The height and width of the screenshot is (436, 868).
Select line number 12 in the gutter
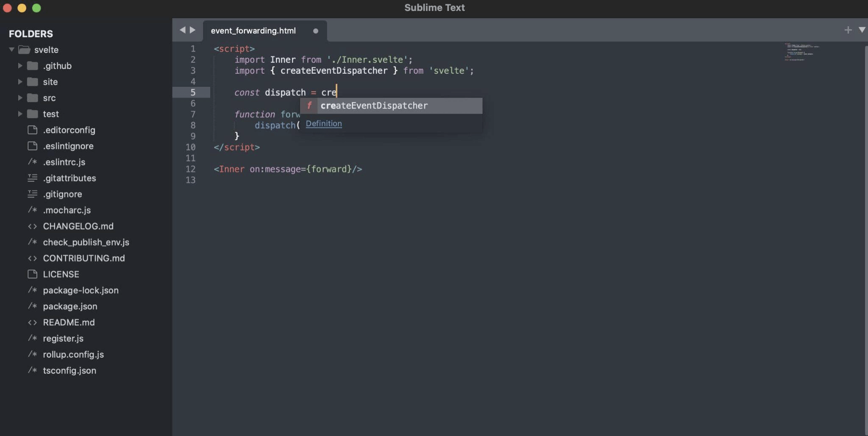pyautogui.click(x=191, y=169)
